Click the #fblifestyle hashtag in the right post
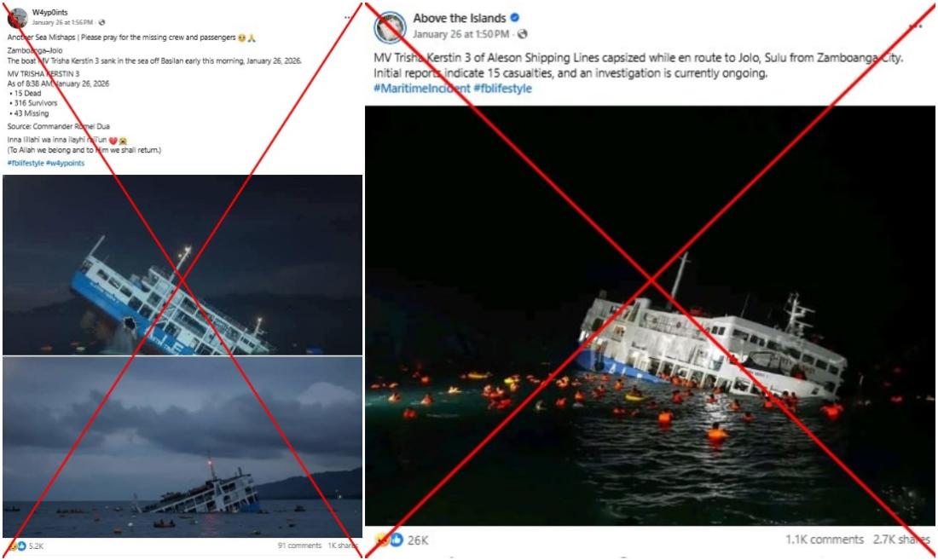Viewport: 938px width, 560px height. click(502, 89)
